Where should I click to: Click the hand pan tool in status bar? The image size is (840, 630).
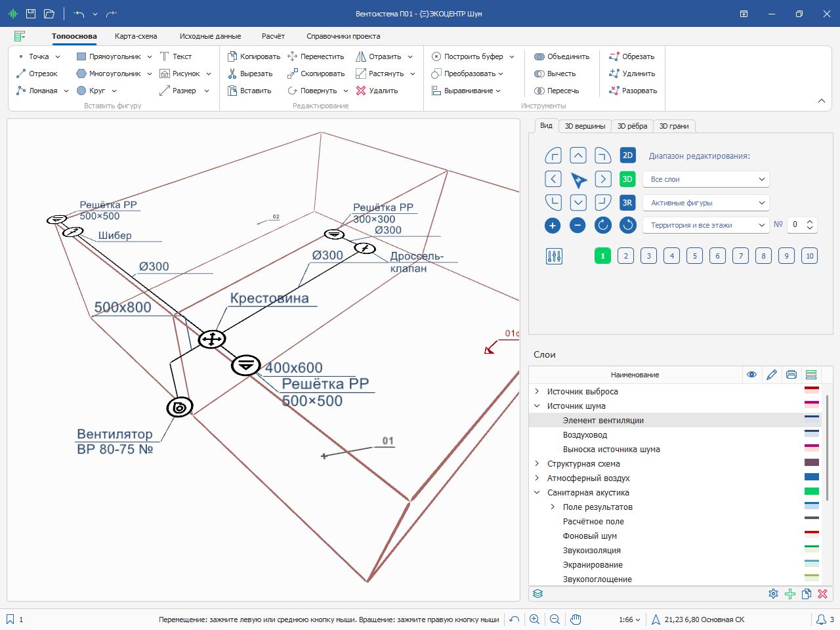(576, 619)
